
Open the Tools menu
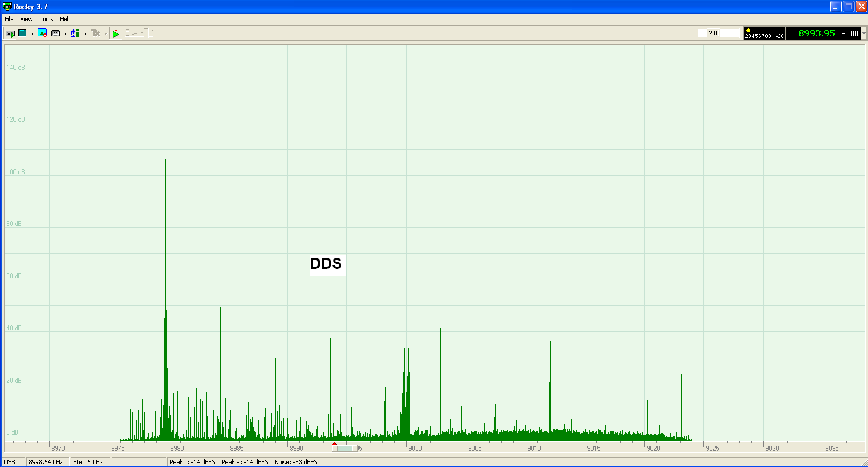[46, 19]
